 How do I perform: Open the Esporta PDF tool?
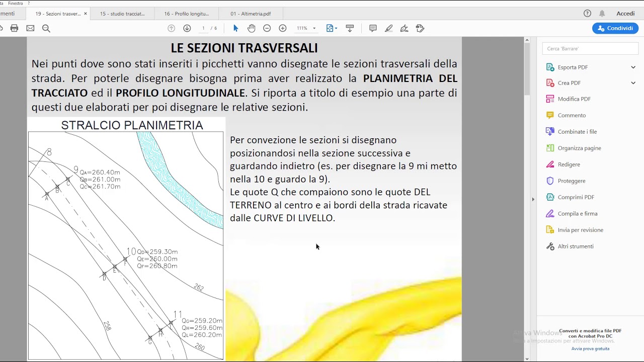[x=573, y=67]
